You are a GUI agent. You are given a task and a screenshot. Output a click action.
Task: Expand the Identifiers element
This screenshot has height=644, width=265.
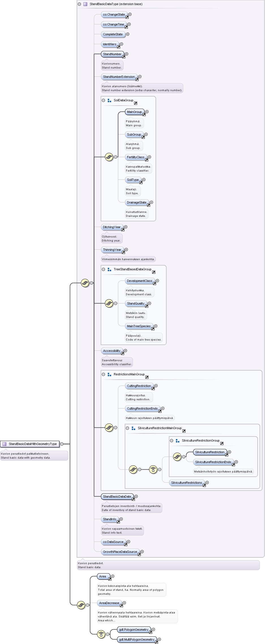point(122,44)
